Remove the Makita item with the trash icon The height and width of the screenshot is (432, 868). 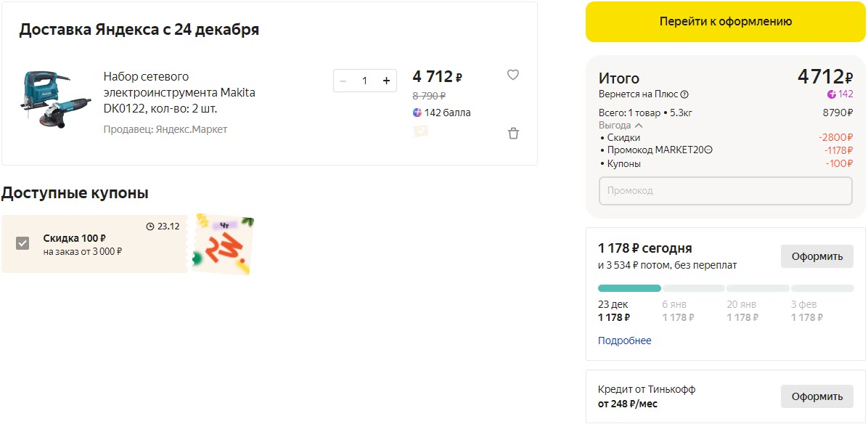[513, 134]
